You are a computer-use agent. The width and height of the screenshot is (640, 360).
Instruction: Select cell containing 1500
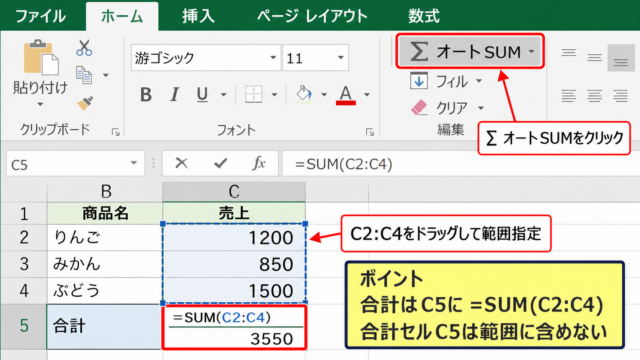coord(234,290)
